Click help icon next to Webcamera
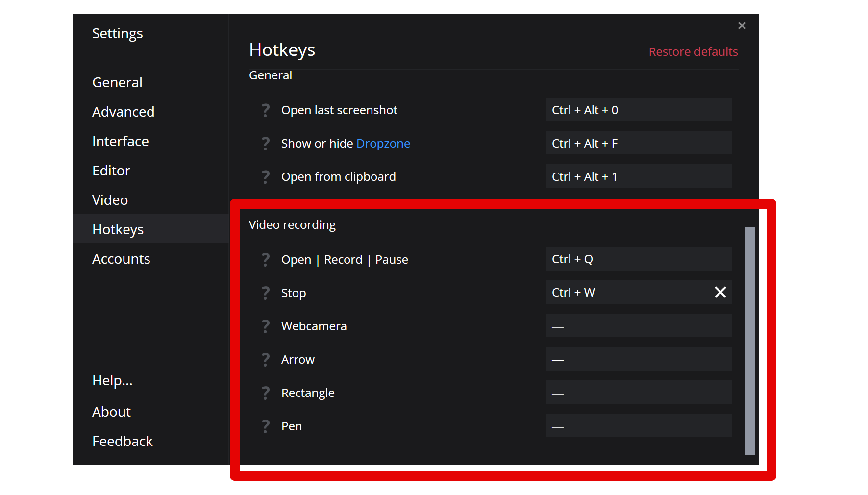 [266, 326]
